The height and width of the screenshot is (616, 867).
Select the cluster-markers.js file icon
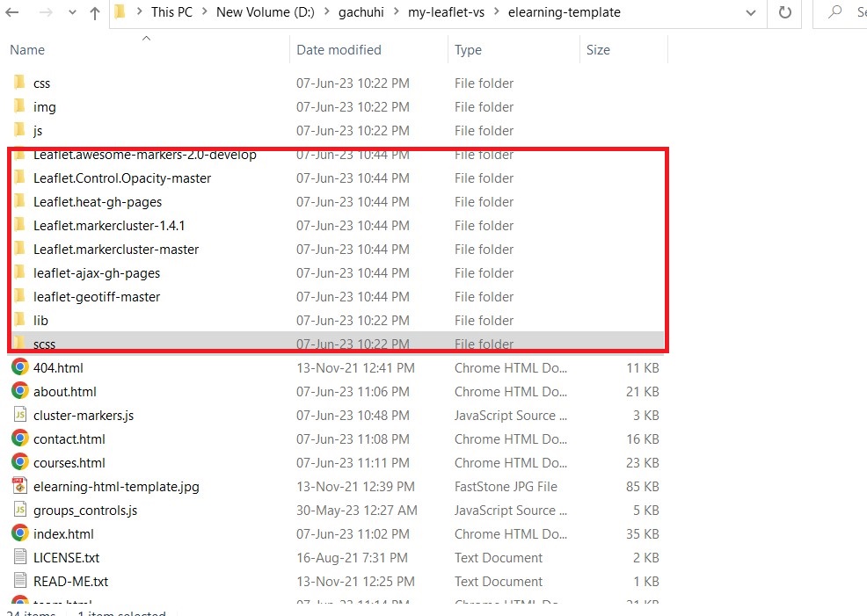20,415
